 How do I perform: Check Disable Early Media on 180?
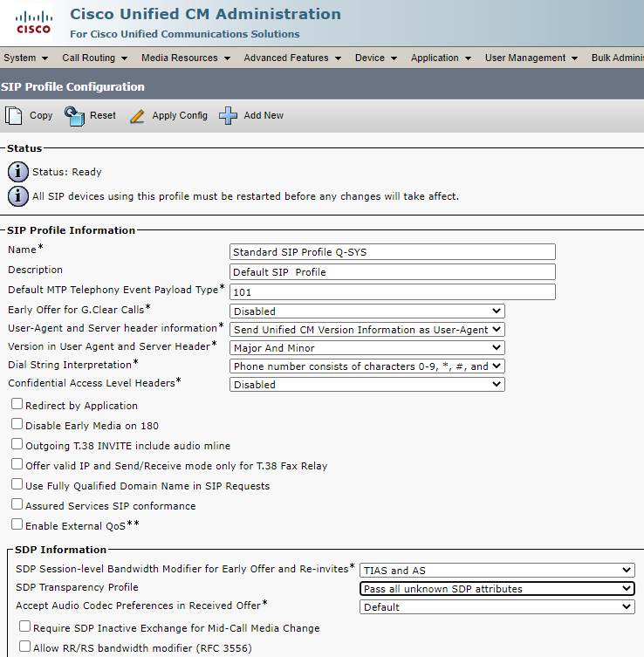coord(17,424)
